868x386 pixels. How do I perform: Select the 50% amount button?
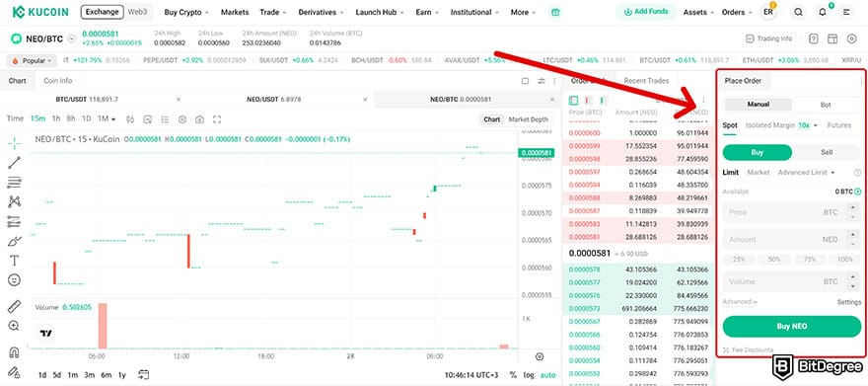click(x=774, y=260)
